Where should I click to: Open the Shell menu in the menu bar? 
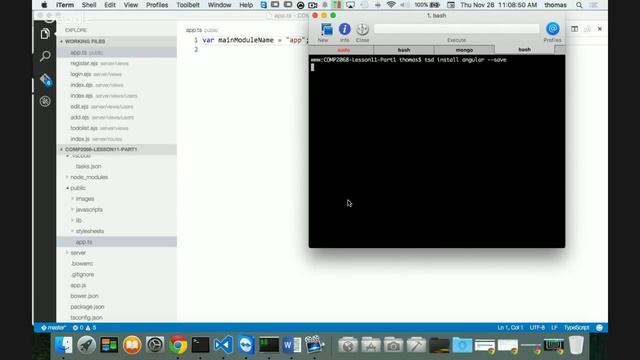click(x=89, y=5)
